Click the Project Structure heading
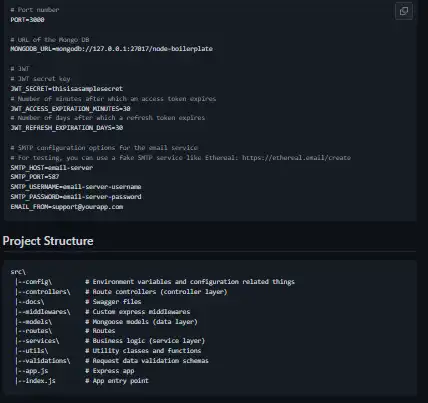 pyautogui.click(x=48, y=241)
